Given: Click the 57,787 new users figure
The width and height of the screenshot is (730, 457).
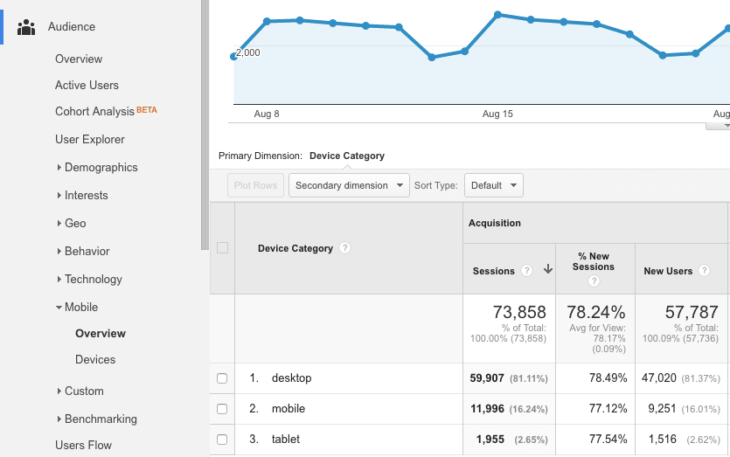Looking at the screenshot, I should [692, 312].
